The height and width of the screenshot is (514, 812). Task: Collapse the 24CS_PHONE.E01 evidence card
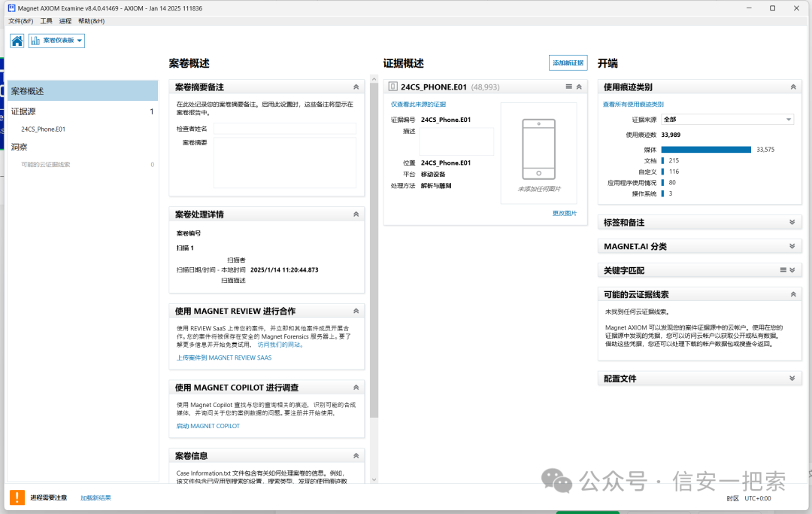(579, 87)
